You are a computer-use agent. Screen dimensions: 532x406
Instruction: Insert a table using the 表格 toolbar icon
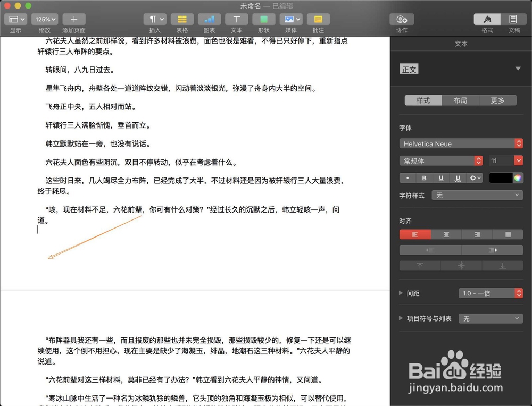(182, 20)
